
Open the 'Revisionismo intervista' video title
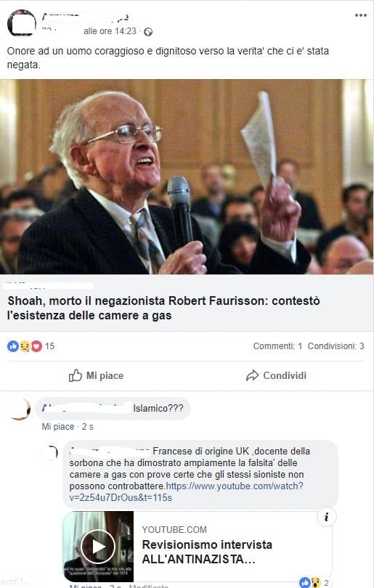pyautogui.click(x=207, y=552)
